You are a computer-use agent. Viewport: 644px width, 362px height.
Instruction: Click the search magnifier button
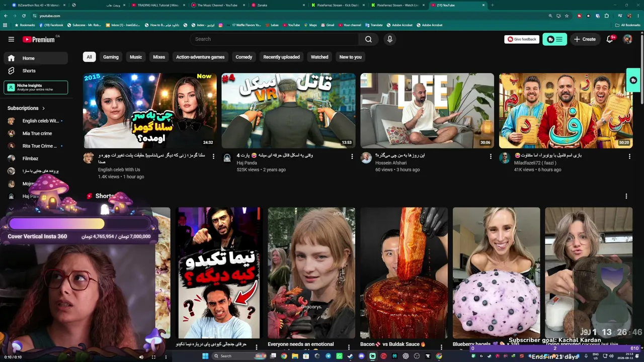(x=368, y=39)
